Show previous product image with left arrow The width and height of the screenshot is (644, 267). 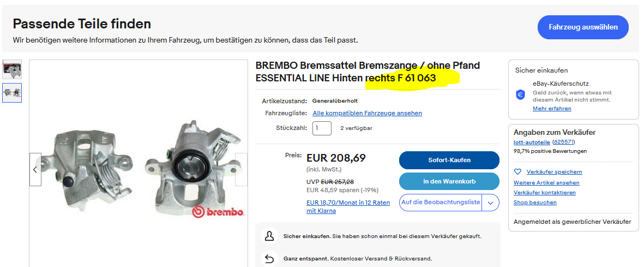point(35,169)
